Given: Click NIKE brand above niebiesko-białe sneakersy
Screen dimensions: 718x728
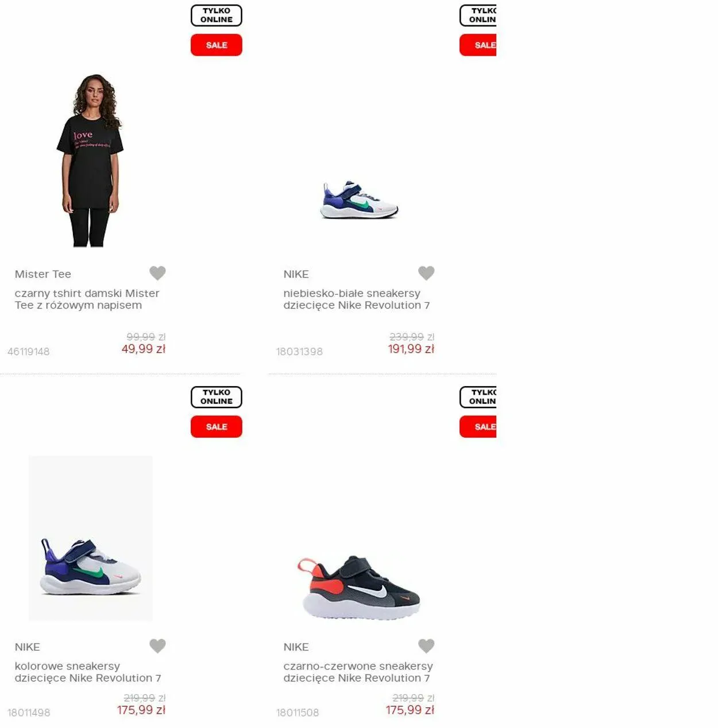Looking at the screenshot, I should pos(296,274).
